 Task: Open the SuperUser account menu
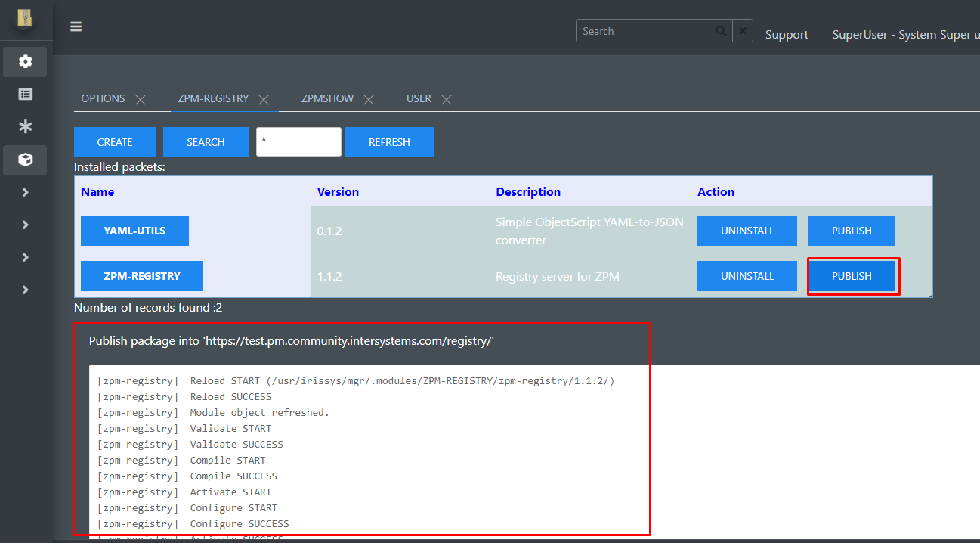[x=906, y=35]
